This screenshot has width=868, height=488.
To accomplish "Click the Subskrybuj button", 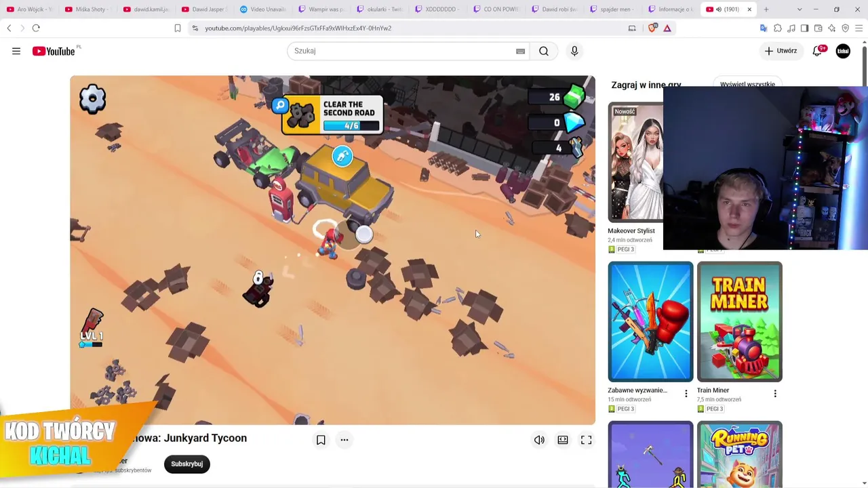I will [186, 464].
